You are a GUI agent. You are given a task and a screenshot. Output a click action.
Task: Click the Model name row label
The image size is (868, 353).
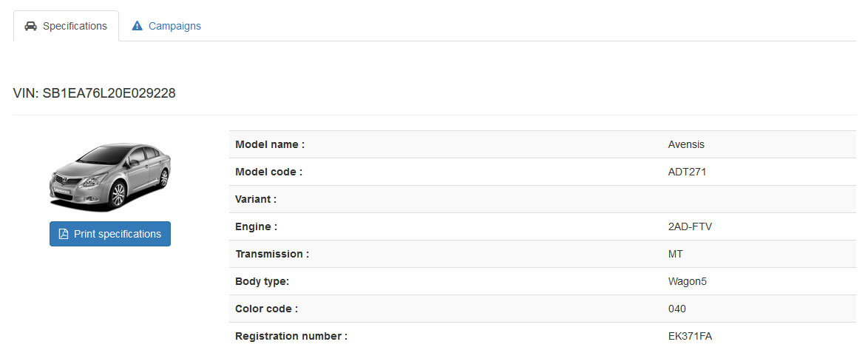[x=270, y=144]
